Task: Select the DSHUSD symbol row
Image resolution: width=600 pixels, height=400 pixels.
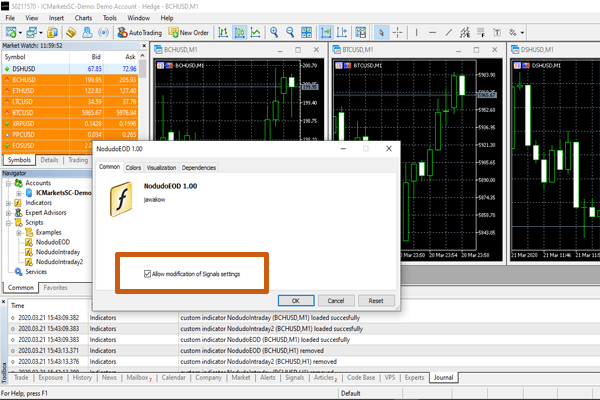Action: click(70, 69)
